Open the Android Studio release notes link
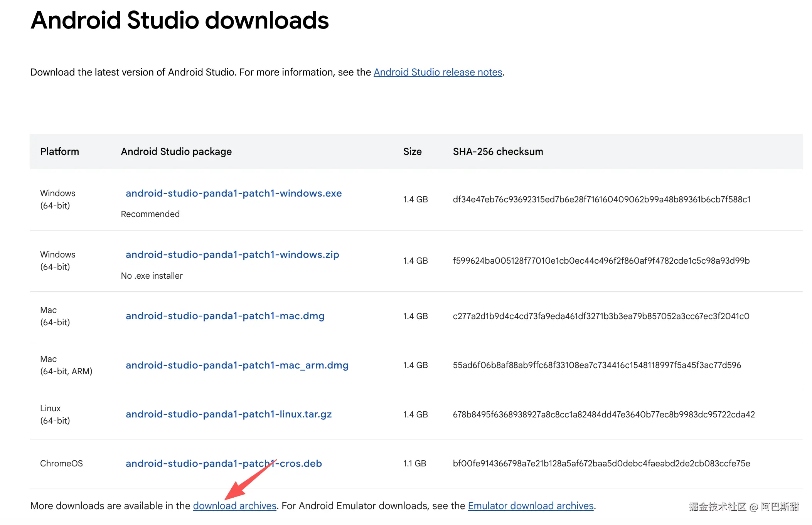The image size is (812, 525). click(438, 72)
